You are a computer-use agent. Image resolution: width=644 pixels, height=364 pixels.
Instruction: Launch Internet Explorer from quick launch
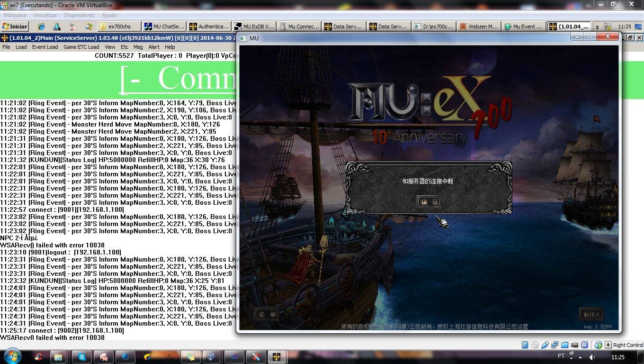(x=41, y=27)
